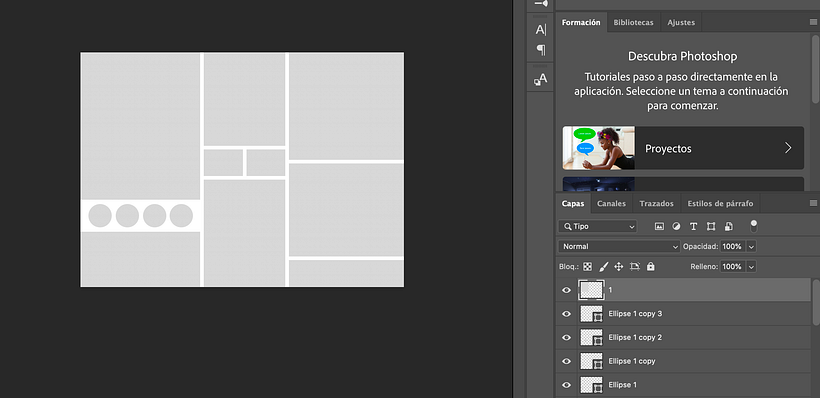Screen dimensions: 820x398
Task: Switch to the Trazados tab
Action: [656, 203]
